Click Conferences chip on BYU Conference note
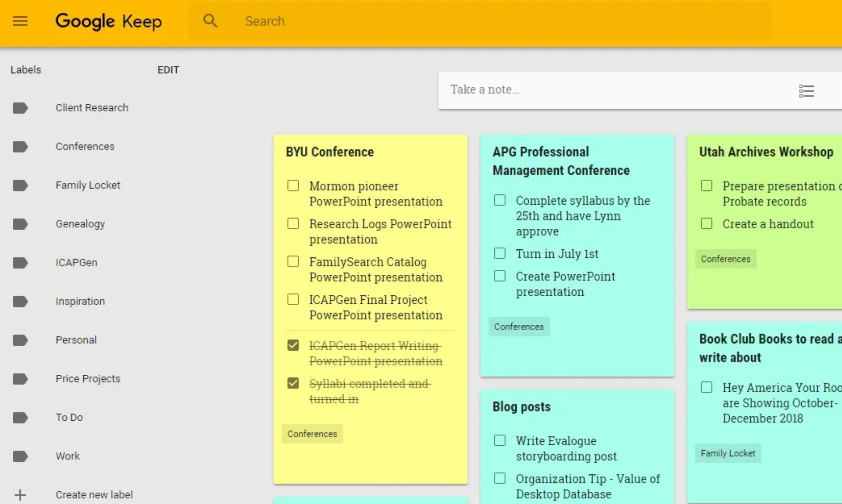 [x=312, y=434]
